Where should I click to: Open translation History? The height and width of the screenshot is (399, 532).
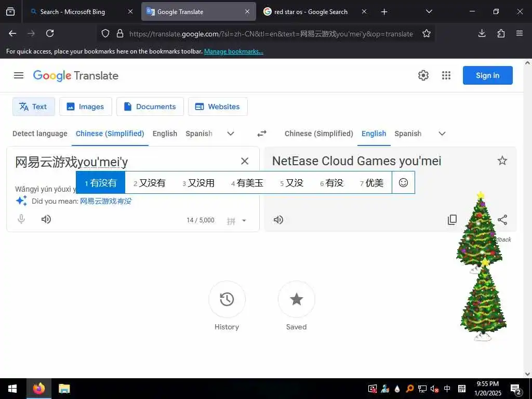[x=227, y=299]
